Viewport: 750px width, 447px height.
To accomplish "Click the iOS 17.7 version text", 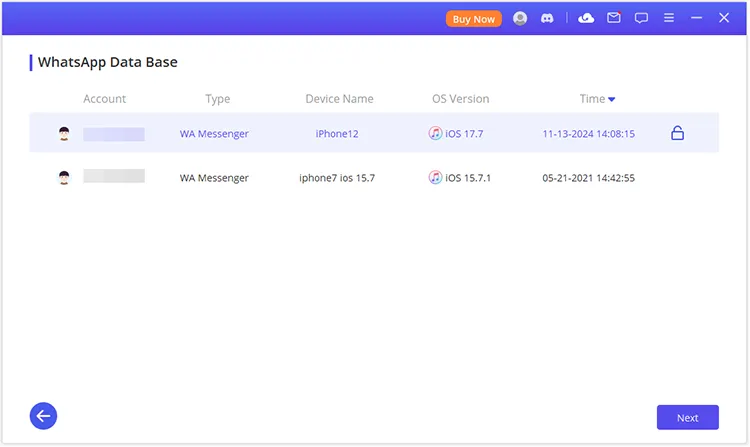I will point(464,134).
